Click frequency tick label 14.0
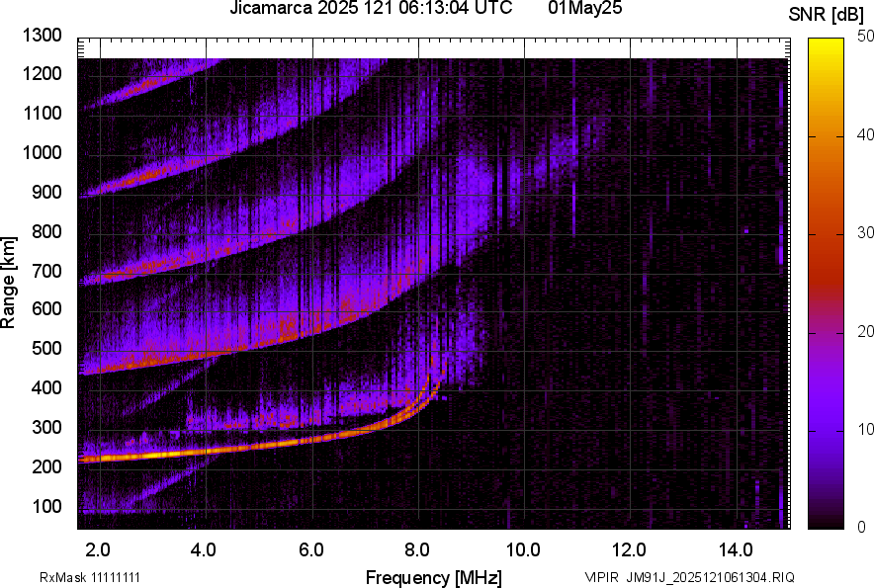This screenshot has width=874, height=588. pyautogui.click(x=736, y=550)
